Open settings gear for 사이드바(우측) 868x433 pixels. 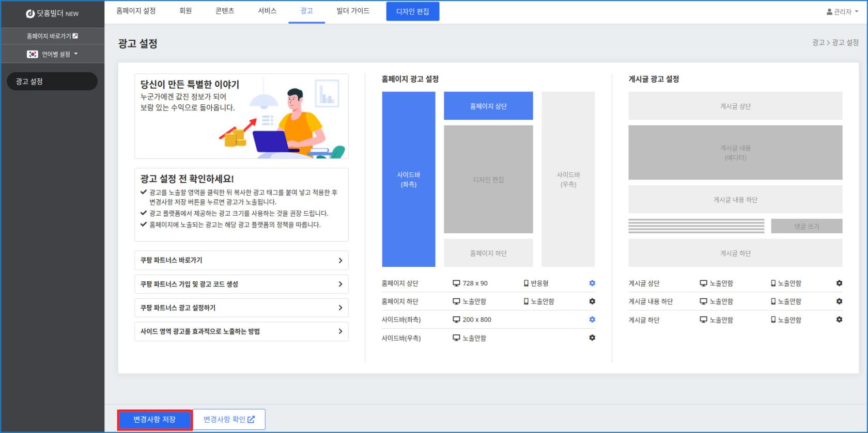tap(592, 338)
